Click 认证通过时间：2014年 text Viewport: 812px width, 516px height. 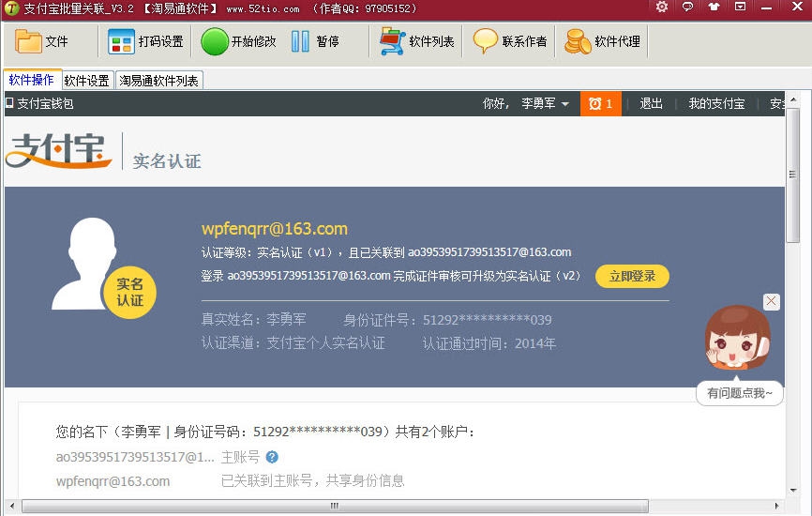pos(489,343)
